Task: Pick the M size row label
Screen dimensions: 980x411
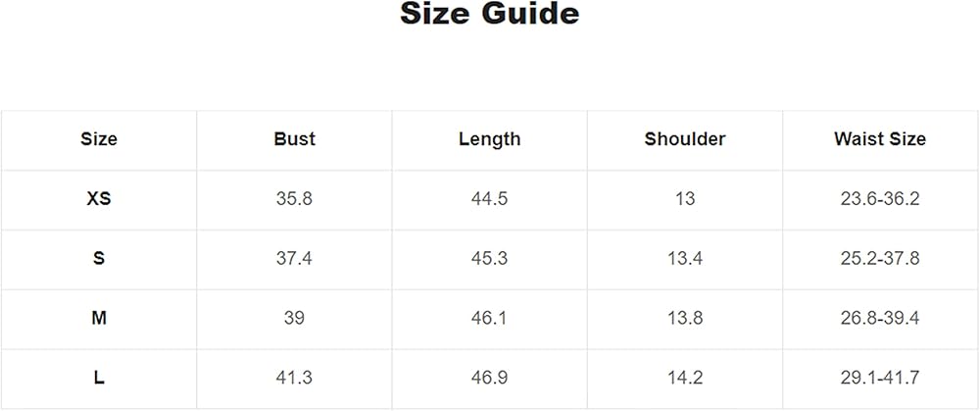Action: pyautogui.click(x=99, y=319)
